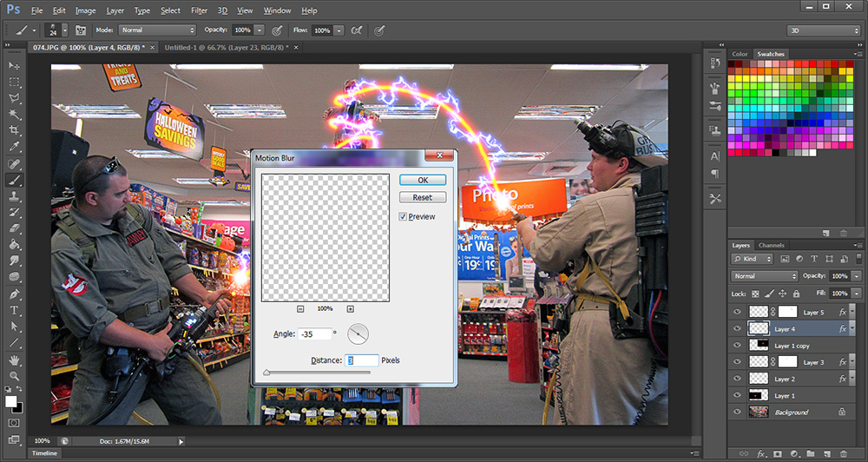Viewport: 868px width, 462px height.
Task: Add layer mask at Layers panel bottom
Action: tap(777, 453)
